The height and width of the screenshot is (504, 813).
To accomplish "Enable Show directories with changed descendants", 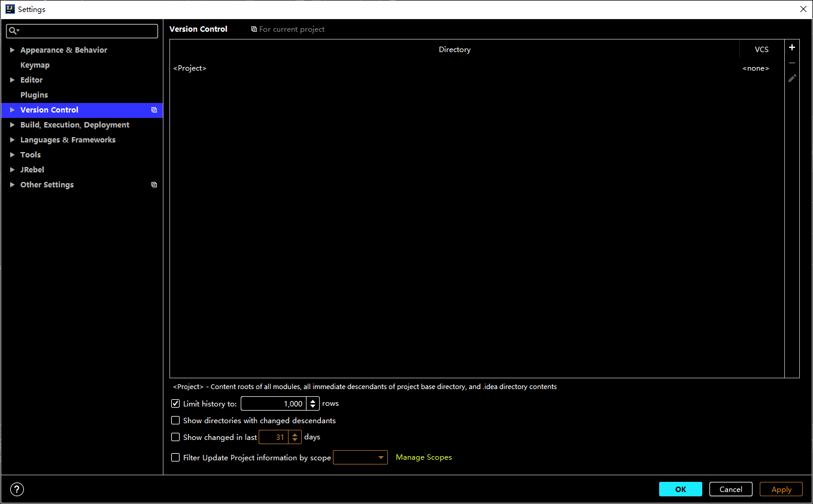I will click(x=175, y=420).
